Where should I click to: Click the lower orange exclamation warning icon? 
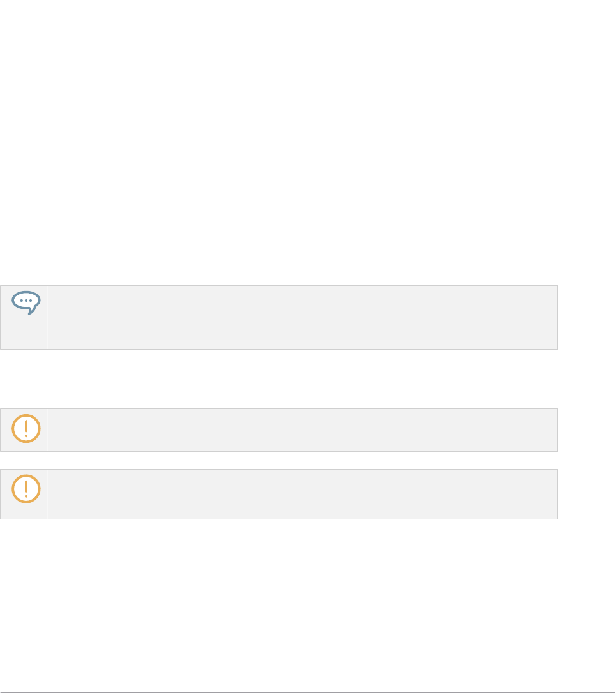(26, 489)
